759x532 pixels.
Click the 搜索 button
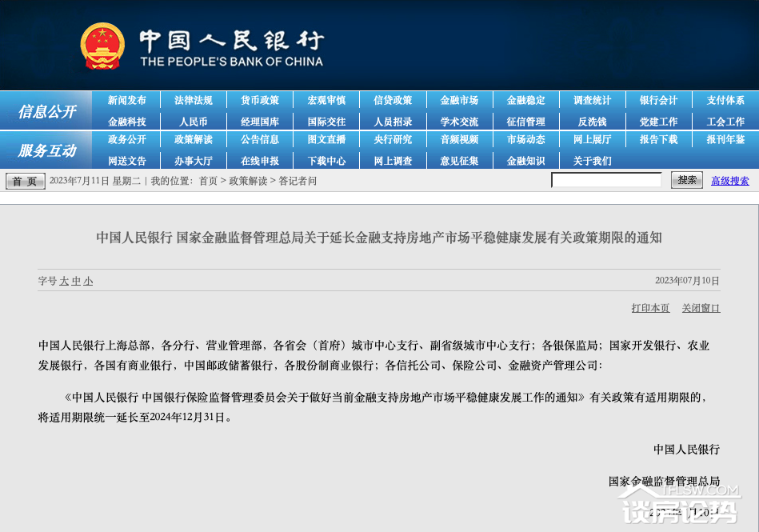tap(687, 180)
